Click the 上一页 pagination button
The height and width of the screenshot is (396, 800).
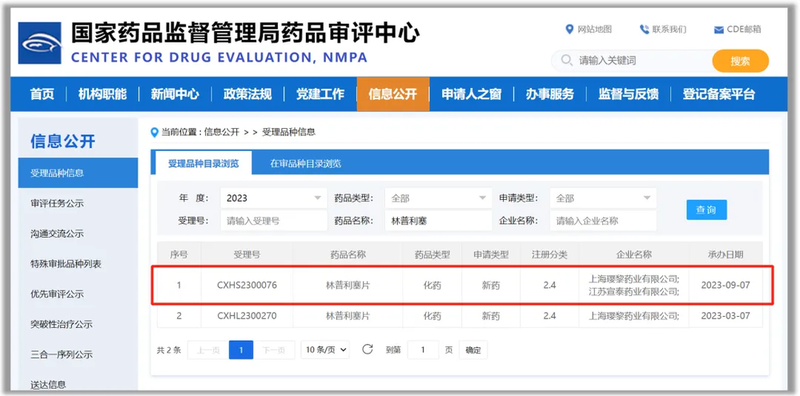coord(208,350)
